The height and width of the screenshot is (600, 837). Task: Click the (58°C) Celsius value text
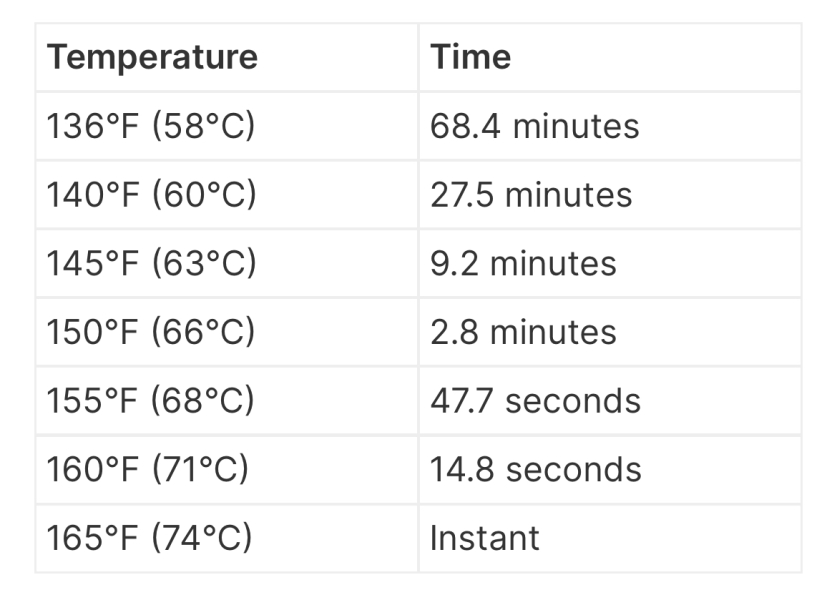pyautogui.click(x=204, y=126)
